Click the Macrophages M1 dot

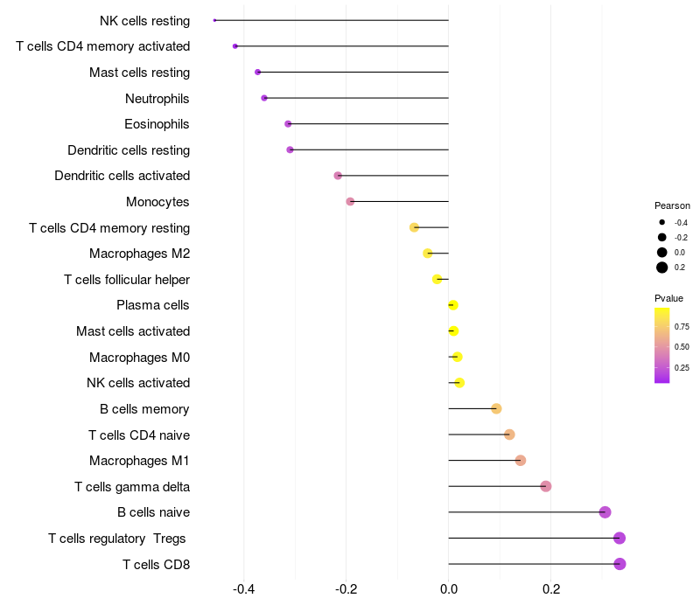click(x=521, y=461)
